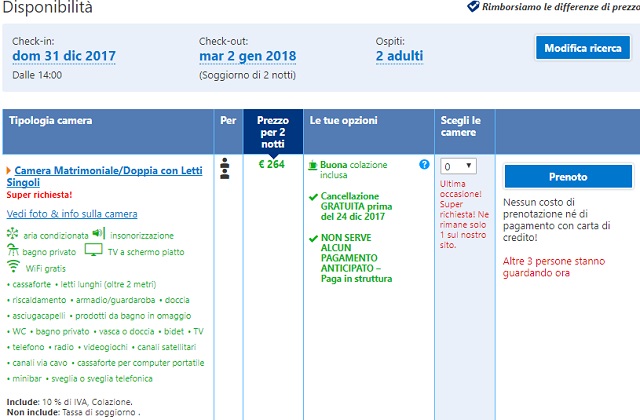The image size is (640, 420).
Task: Click Ultima occasione! red warning text
Action: click(x=464, y=214)
